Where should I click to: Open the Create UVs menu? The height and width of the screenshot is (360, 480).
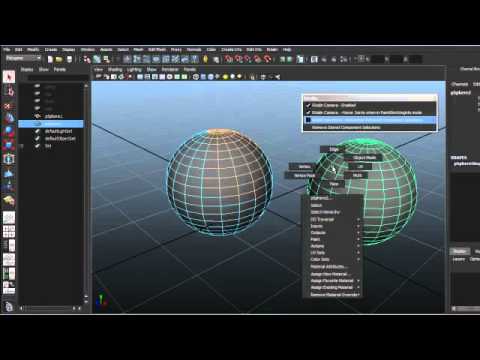click(231, 50)
